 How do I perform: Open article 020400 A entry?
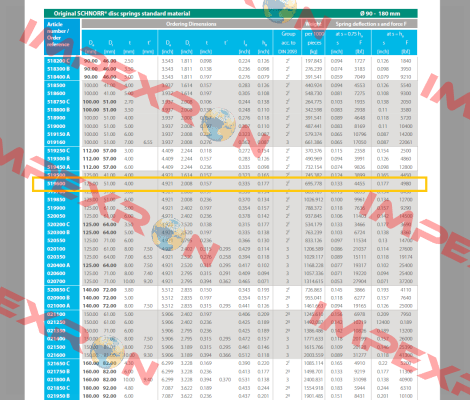click(x=58, y=265)
